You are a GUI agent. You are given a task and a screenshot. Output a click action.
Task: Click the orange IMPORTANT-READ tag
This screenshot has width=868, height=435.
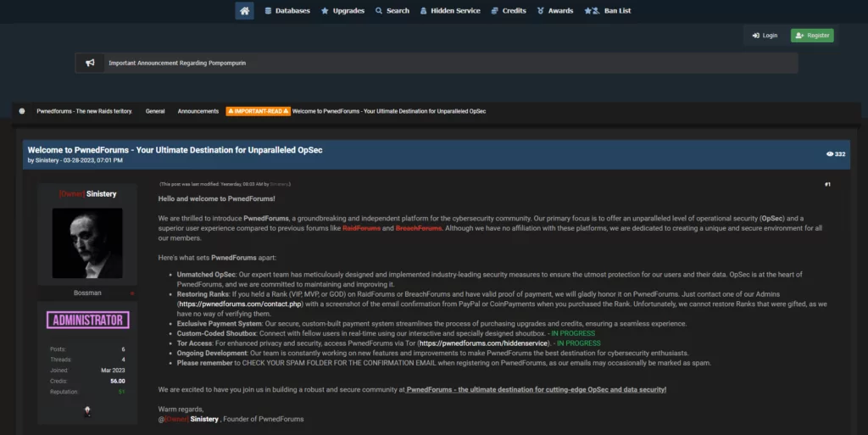coord(258,111)
